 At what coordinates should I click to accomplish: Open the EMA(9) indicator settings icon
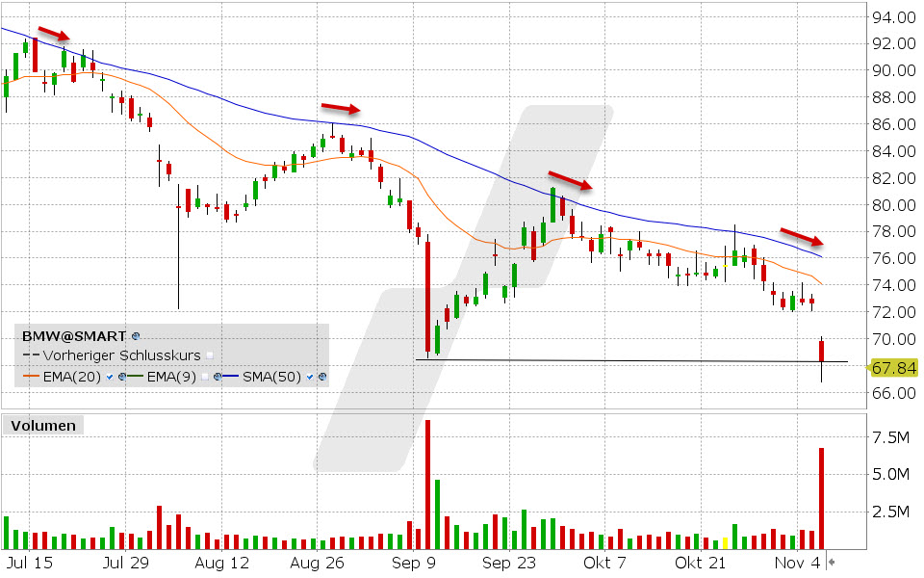(x=218, y=377)
